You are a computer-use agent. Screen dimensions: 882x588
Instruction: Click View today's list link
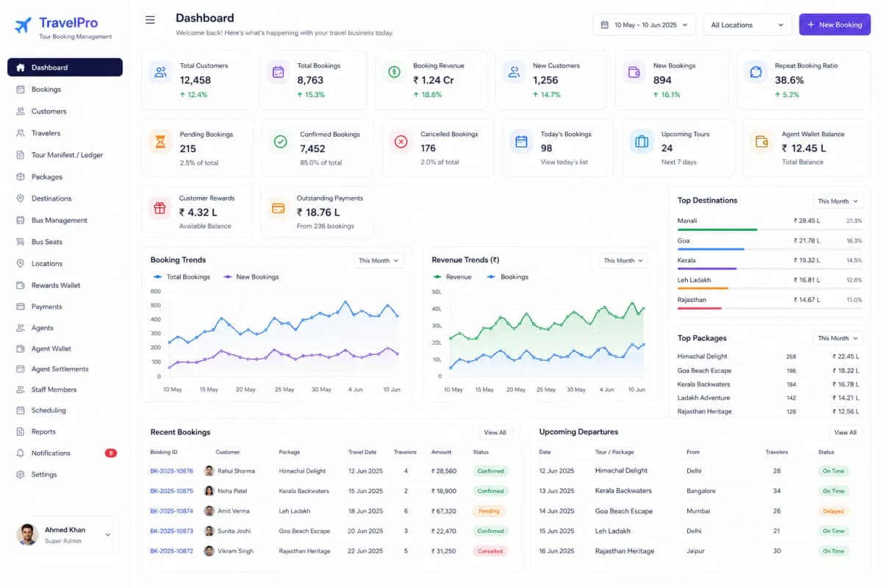[564, 162]
